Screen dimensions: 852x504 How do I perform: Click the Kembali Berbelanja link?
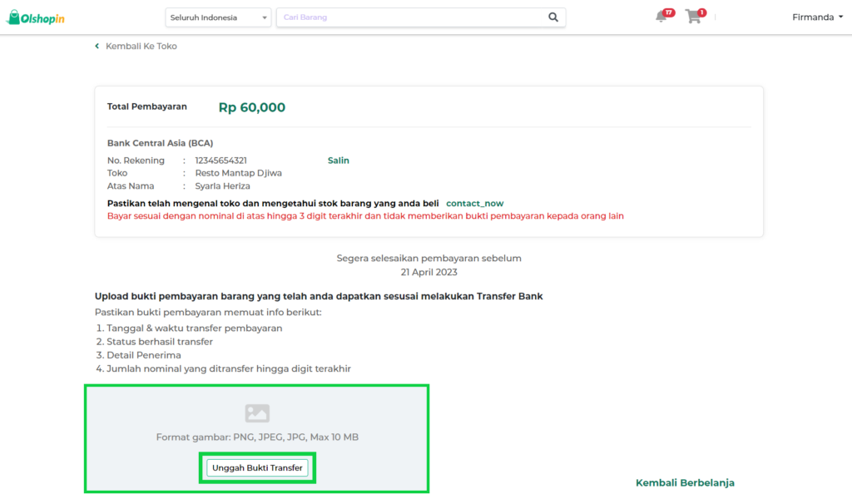pos(685,482)
